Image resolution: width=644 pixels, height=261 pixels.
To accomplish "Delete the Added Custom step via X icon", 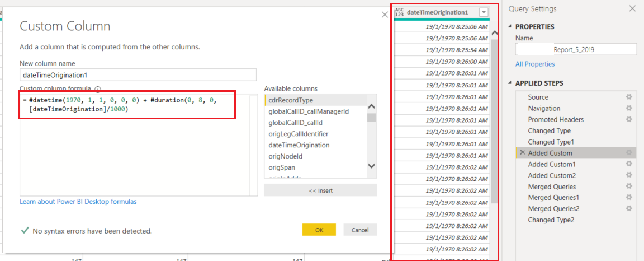I will pos(523,153).
